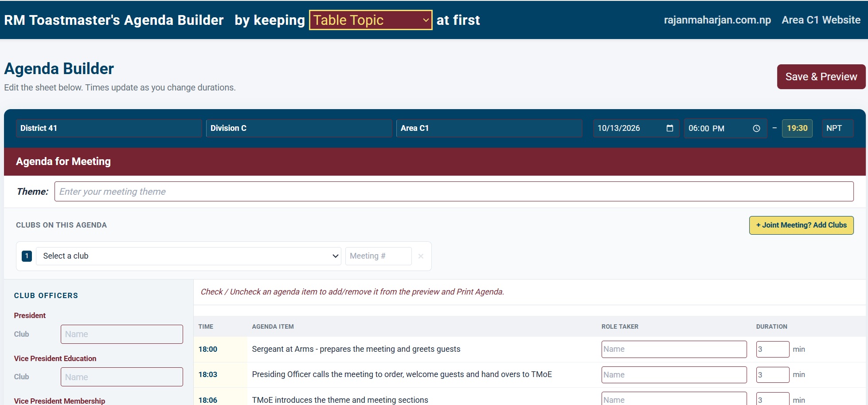Screen dimensions: 868x405
Task: Click role taker Name for Sergeant at Arms
Action: 674,349
